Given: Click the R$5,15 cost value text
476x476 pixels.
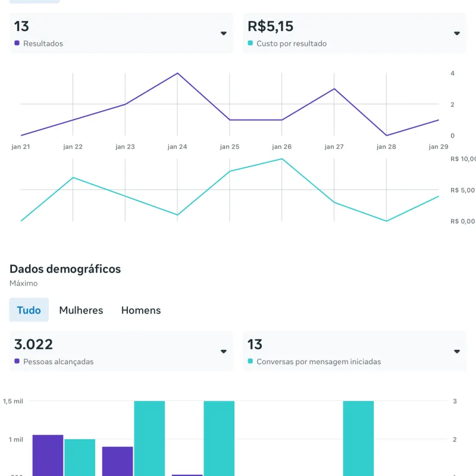Looking at the screenshot, I should point(270,26).
